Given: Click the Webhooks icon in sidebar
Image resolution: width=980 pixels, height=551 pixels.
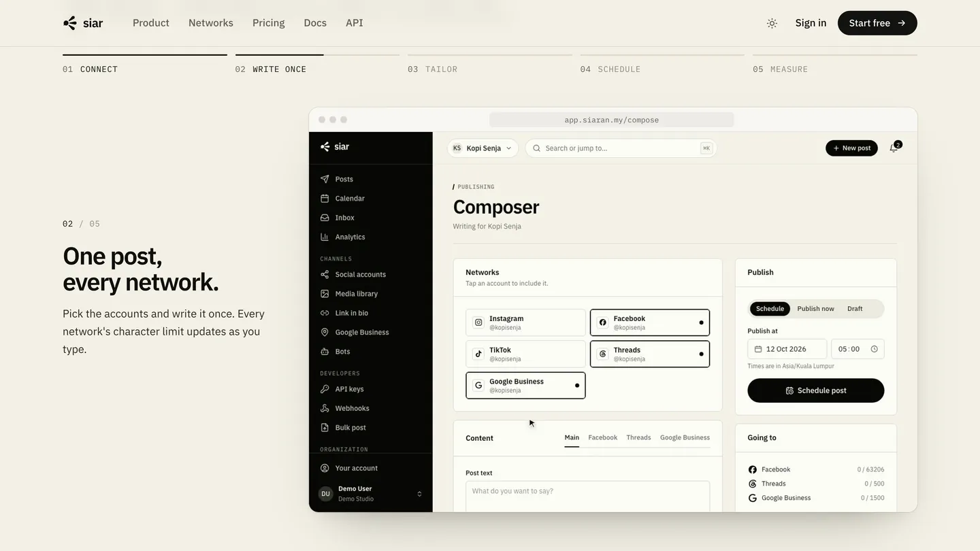Looking at the screenshot, I should (325, 408).
